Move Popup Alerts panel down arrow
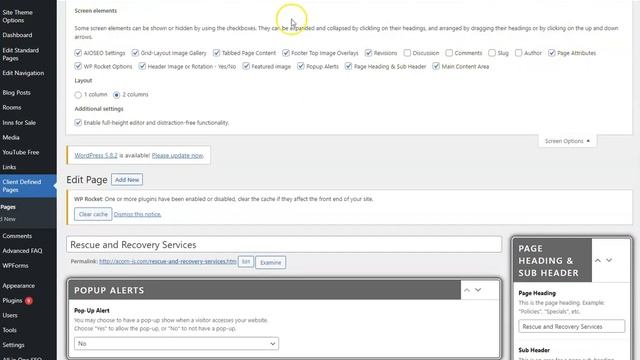 pyautogui.click(x=478, y=290)
